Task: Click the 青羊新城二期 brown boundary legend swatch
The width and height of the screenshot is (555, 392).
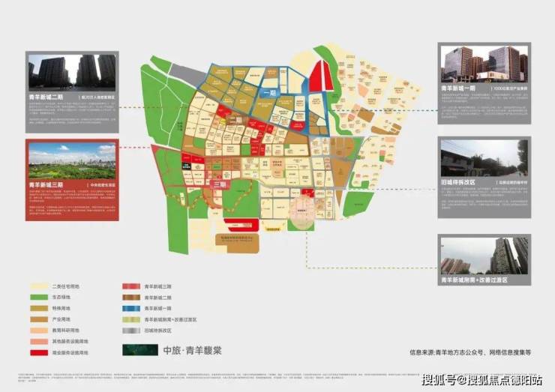Action: coord(132,297)
